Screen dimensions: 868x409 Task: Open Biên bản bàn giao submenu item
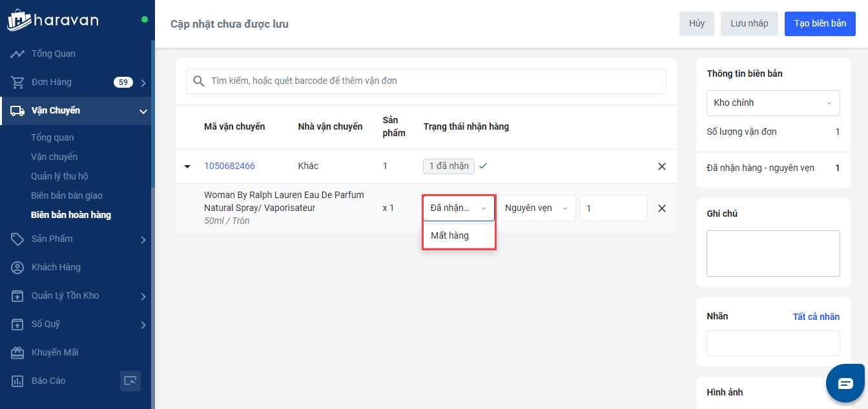click(x=67, y=195)
